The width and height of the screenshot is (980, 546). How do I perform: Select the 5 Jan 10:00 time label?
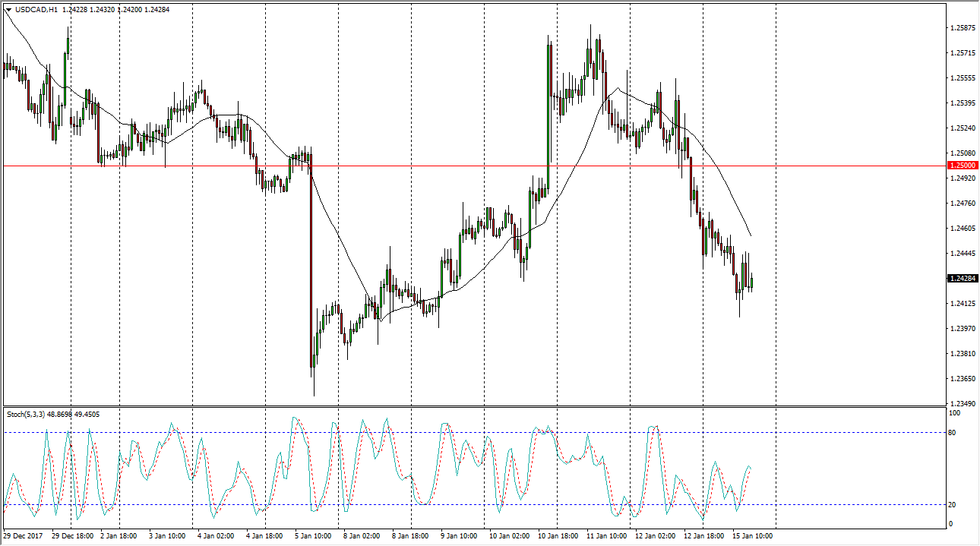coord(312,535)
